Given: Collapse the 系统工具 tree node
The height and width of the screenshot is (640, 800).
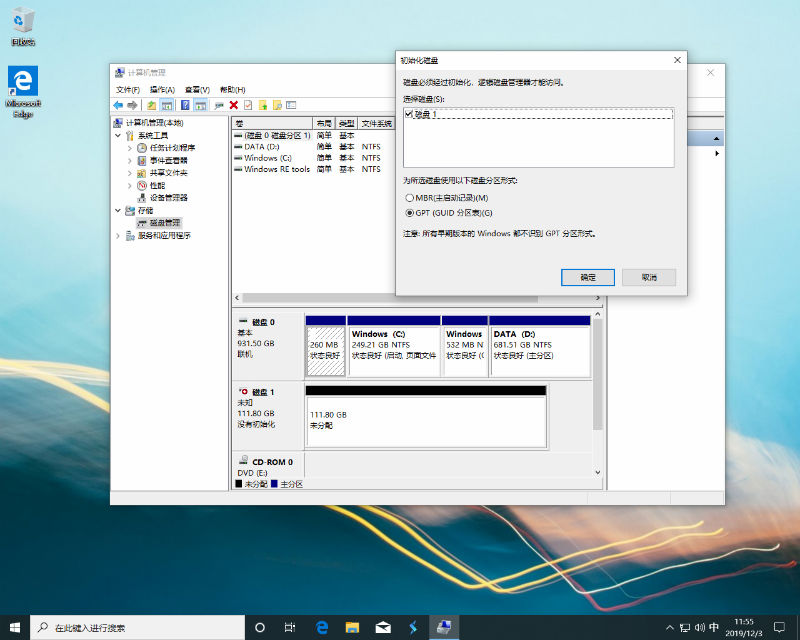Looking at the screenshot, I should pyautogui.click(x=118, y=135).
